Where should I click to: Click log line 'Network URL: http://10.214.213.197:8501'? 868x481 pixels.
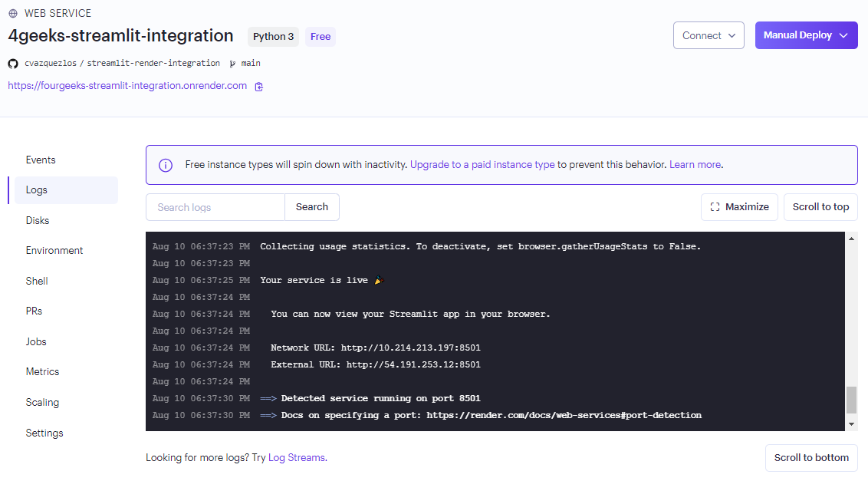[375, 348]
